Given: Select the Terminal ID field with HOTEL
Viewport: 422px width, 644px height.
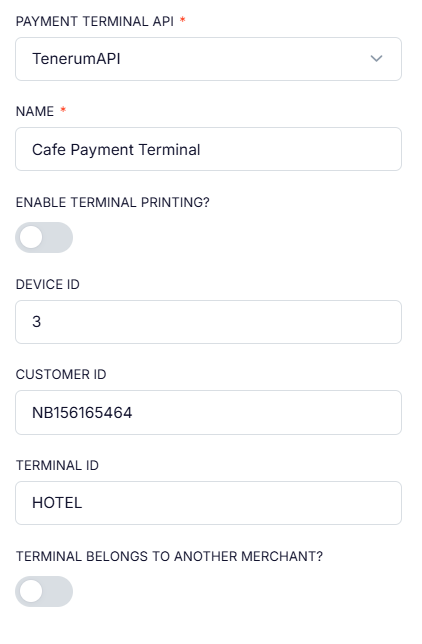Looking at the screenshot, I should (208, 503).
